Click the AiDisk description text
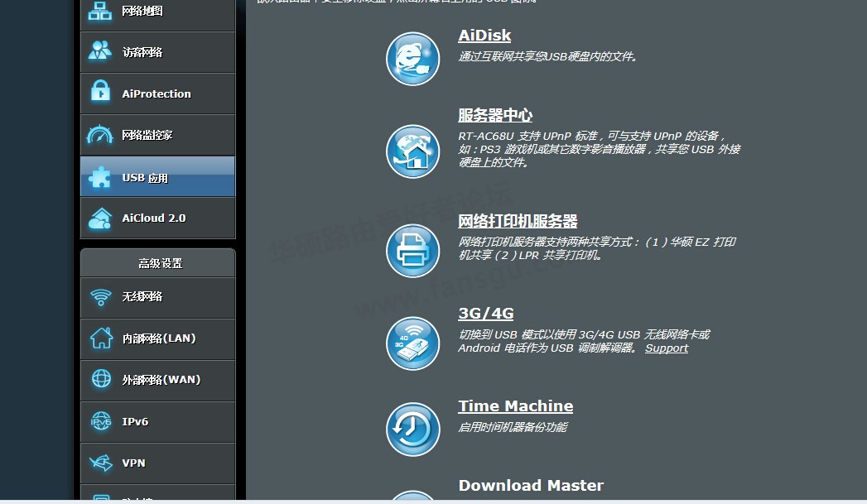This screenshot has height=504, width=867. [547, 56]
